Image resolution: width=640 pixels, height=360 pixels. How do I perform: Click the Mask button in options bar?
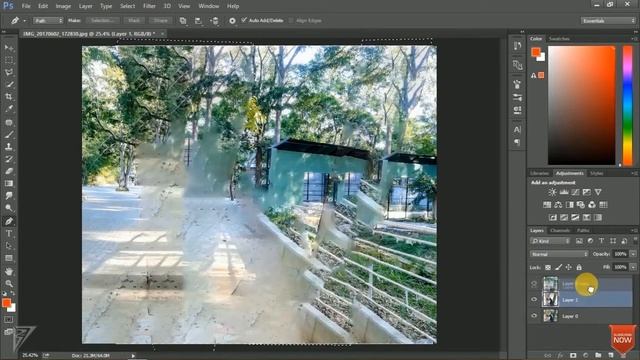click(134, 20)
